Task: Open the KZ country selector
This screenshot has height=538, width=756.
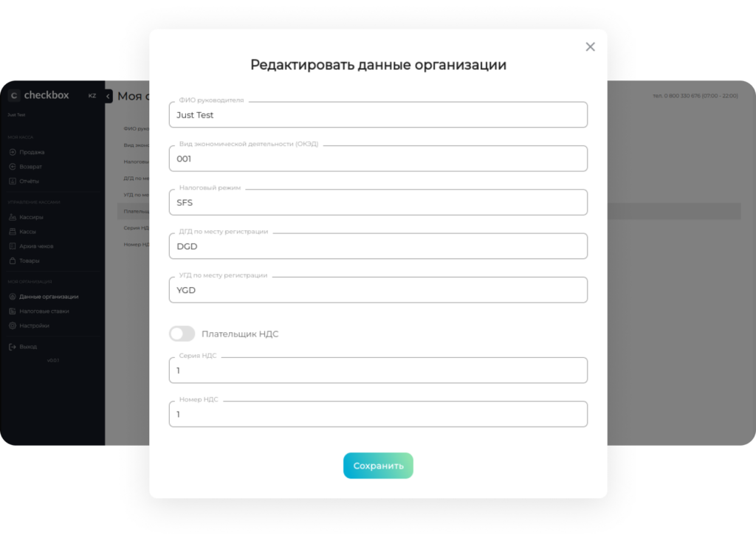Action: tap(92, 95)
